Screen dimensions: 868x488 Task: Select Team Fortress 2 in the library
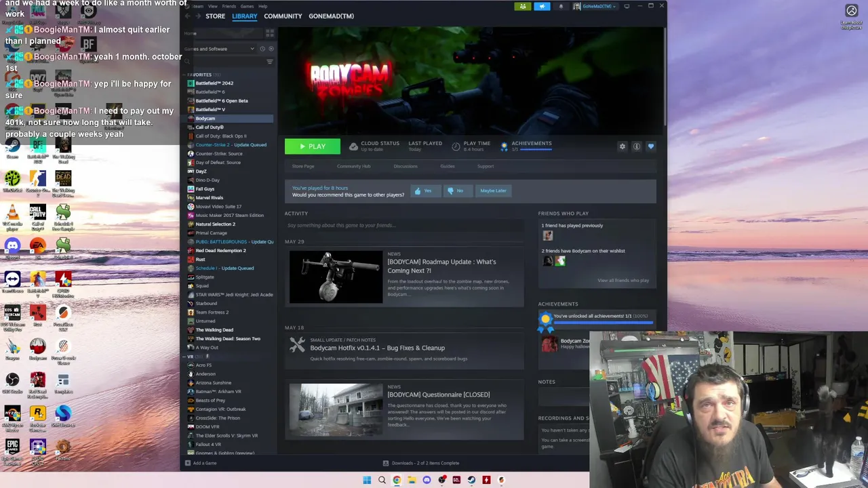click(x=212, y=312)
